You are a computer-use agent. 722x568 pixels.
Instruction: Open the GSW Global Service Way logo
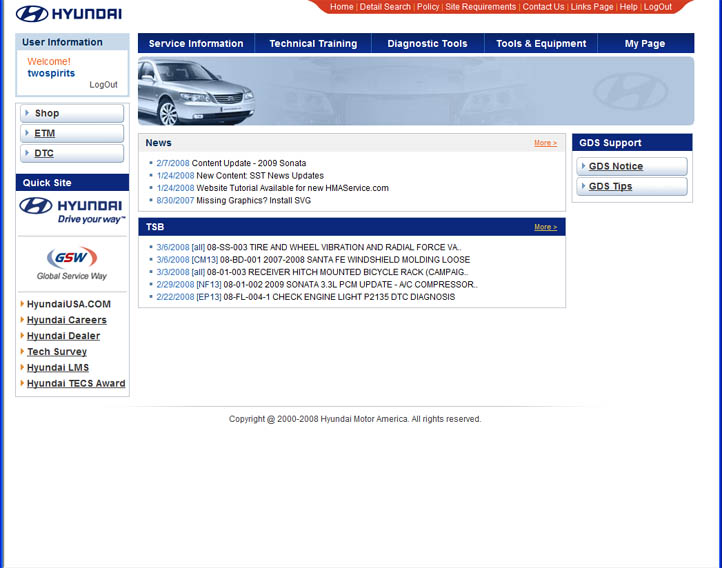72,263
